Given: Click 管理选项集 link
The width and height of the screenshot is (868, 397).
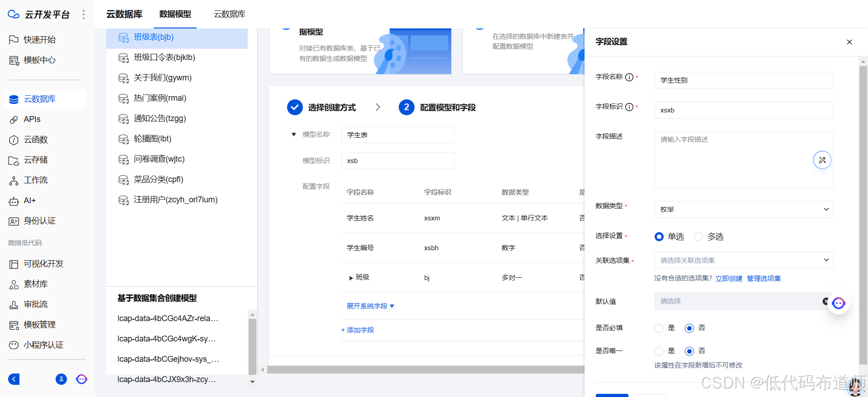Looking at the screenshot, I should point(764,279).
